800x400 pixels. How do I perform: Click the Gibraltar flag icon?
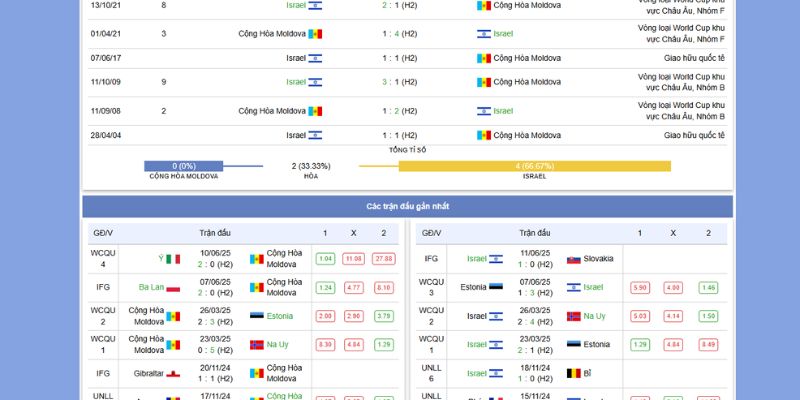point(173,373)
